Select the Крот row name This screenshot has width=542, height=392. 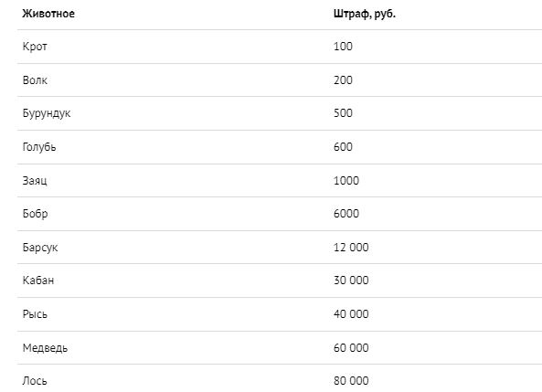coord(35,47)
